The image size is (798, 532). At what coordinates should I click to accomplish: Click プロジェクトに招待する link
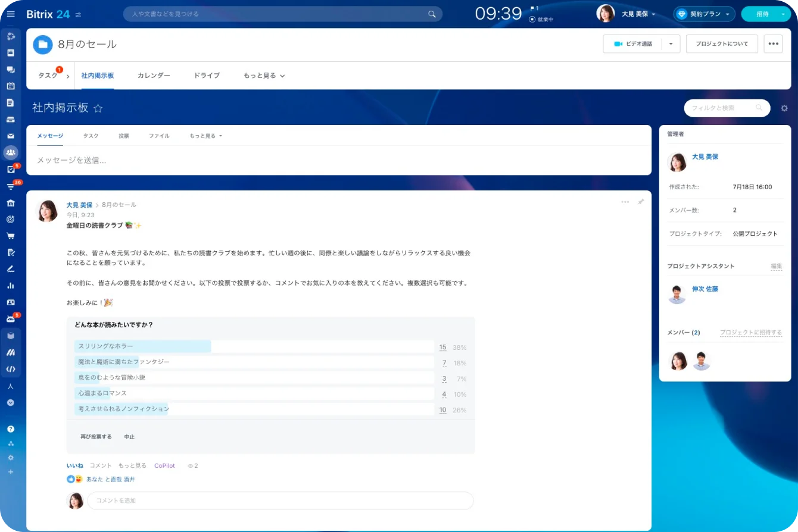[x=751, y=333]
